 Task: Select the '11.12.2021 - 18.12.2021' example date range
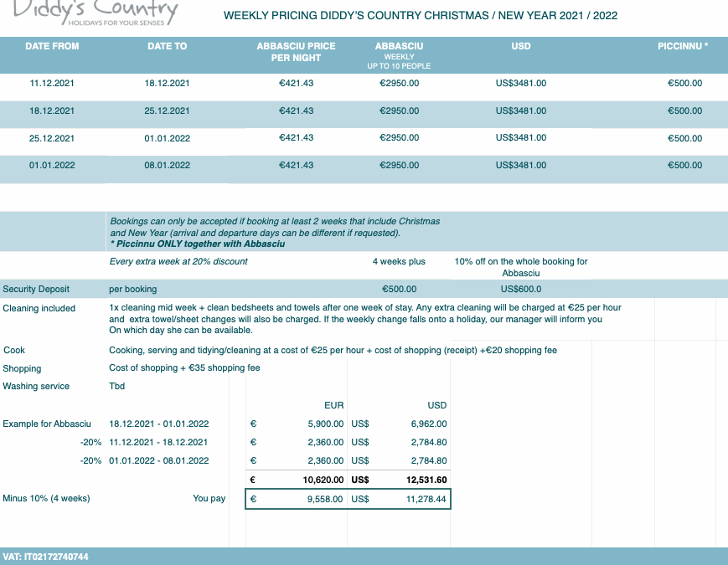coord(158,443)
